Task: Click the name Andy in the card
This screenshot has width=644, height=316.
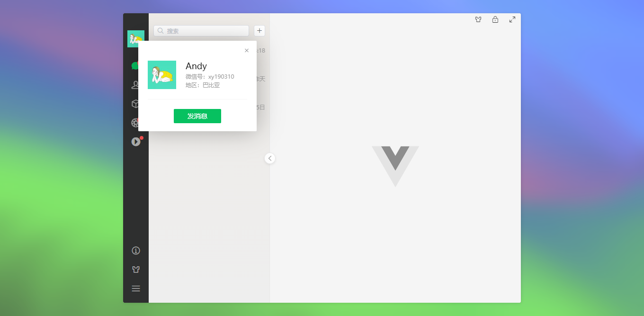Action: tap(196, 66)
